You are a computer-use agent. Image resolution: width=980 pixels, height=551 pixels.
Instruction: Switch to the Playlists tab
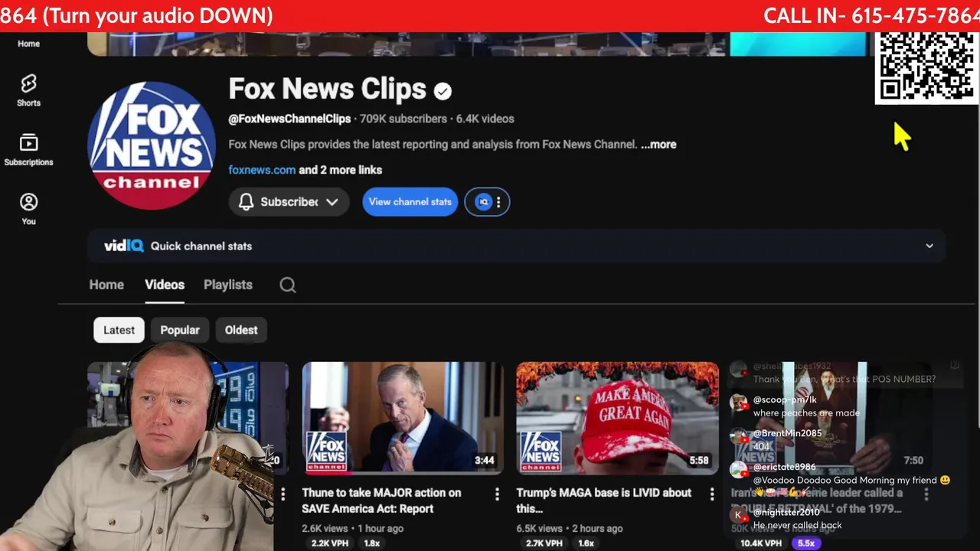click(228, 285)
